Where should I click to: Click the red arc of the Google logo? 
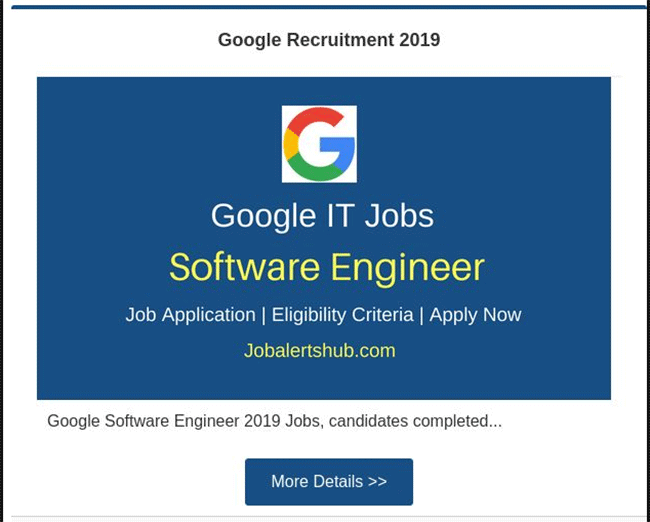pos(314,117)
